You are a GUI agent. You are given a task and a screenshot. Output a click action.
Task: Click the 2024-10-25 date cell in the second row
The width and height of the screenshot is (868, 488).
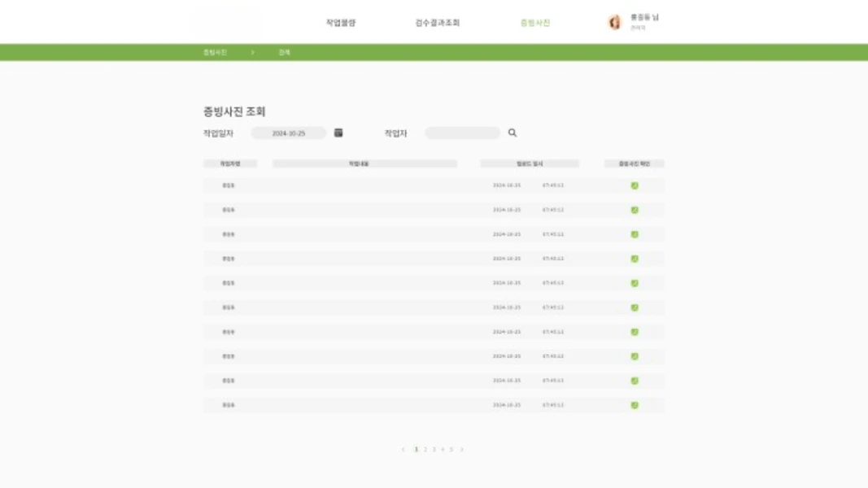[507, 211]
